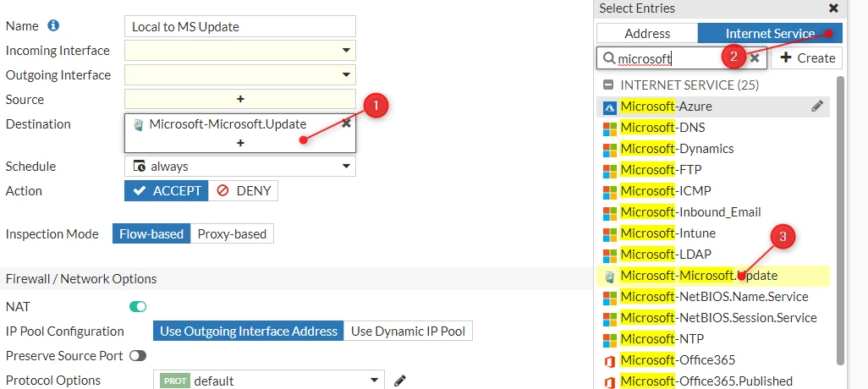
Task: Set Action to ACCEPT
Action: (x=167, y=191)
